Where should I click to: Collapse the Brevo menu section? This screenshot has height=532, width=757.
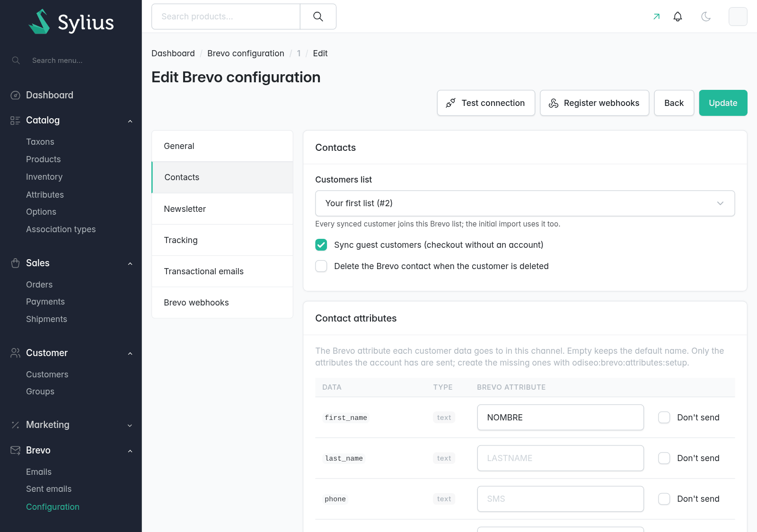(130, 451)
